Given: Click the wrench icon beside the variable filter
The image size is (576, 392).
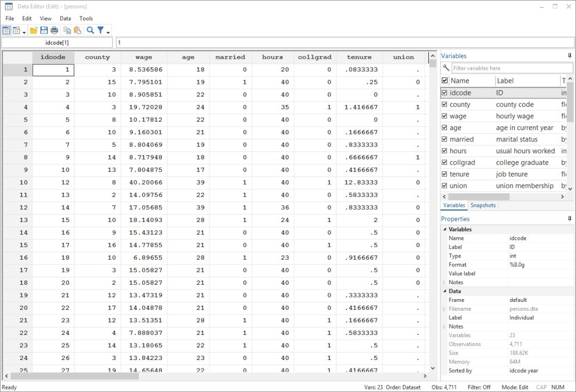Looking at the screenshot, I should coord(445,68).
